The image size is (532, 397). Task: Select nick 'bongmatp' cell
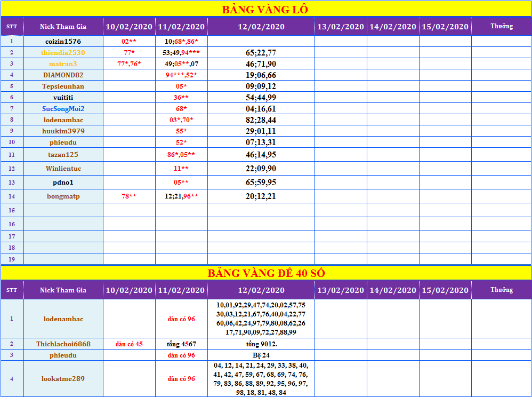click(x=63, y=196)
